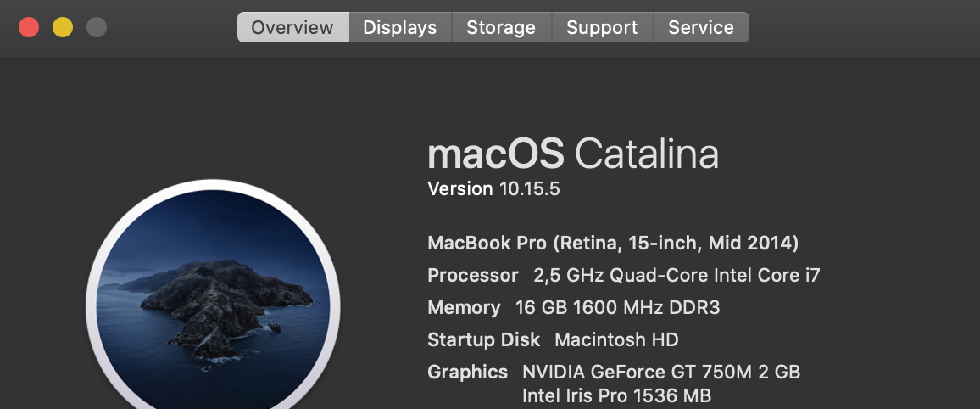Click the NVIDIA GeForce GT 750M entry
The width and height of the screenshot is (980, 409).
coord(661,373)
